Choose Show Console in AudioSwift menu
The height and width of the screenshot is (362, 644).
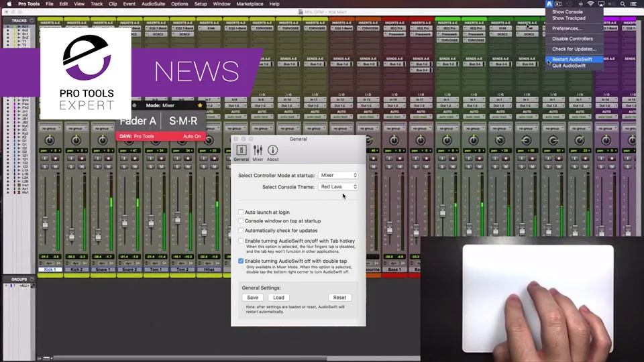click(574, 12)
